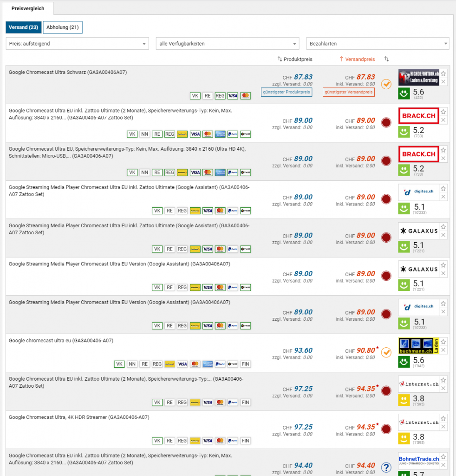This screenshot has height=476, width=456.
Task: Click the Visa payment icon in the first offer
Action: pos(233,96)
